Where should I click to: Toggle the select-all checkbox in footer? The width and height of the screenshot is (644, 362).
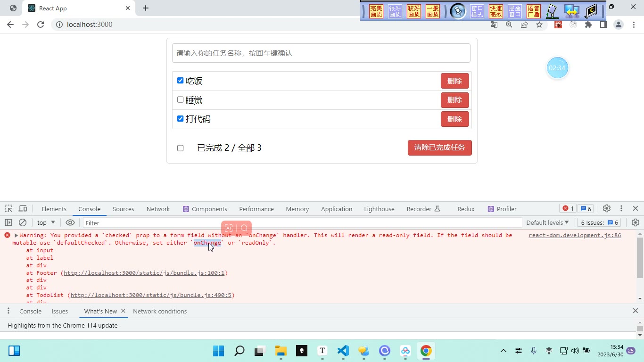pos(180,148)
